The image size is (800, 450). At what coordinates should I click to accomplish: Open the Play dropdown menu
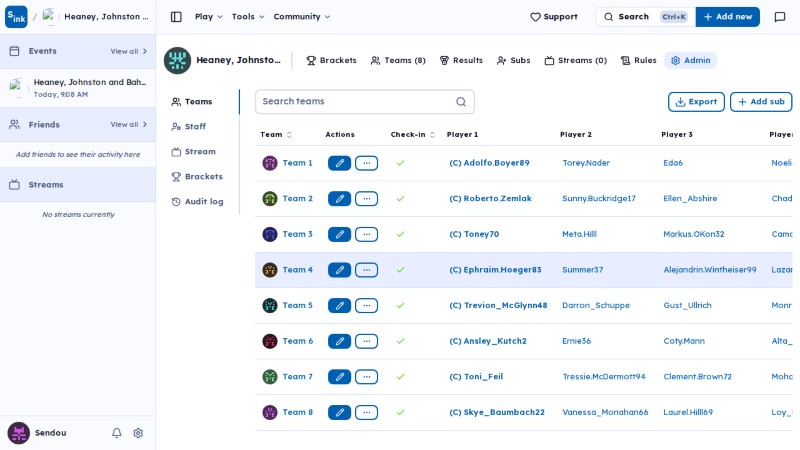(209, 17)
